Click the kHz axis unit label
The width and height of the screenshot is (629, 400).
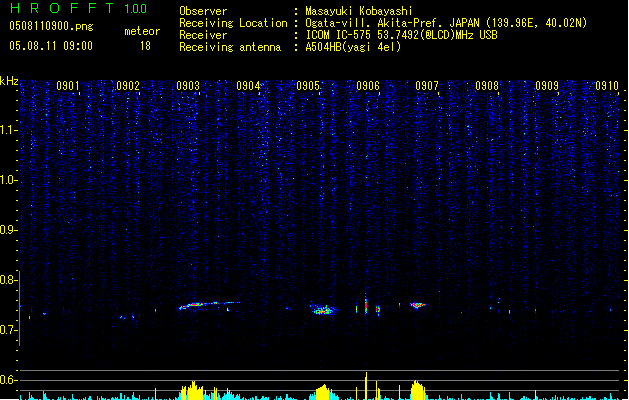9,81
